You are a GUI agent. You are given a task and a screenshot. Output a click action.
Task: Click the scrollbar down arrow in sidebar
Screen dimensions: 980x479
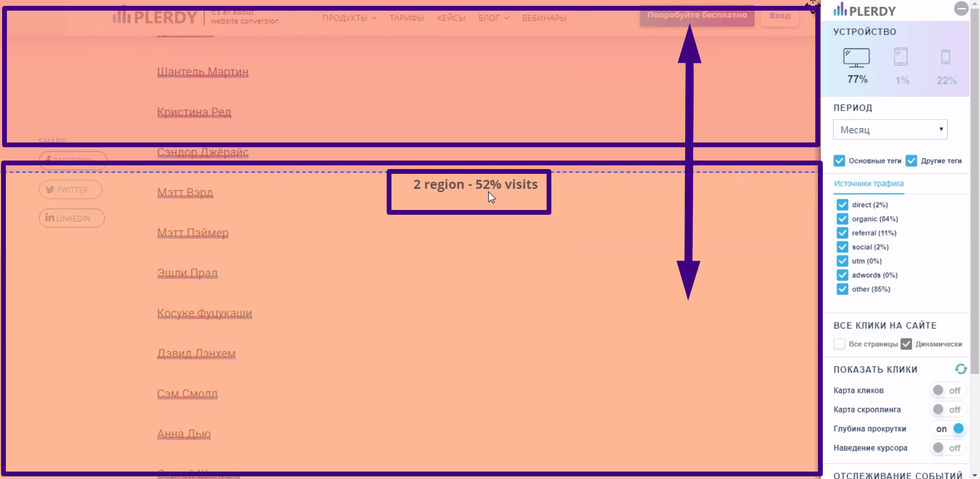point(975,474)
